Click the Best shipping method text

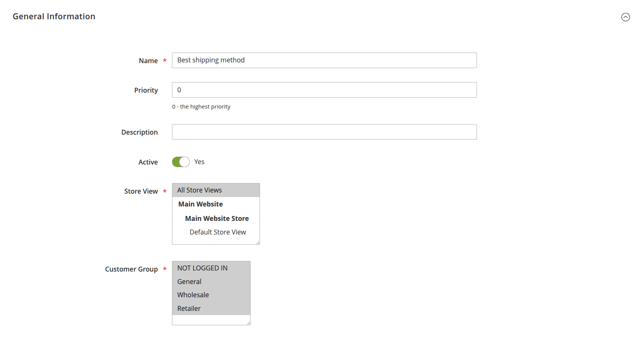(211, 60)
